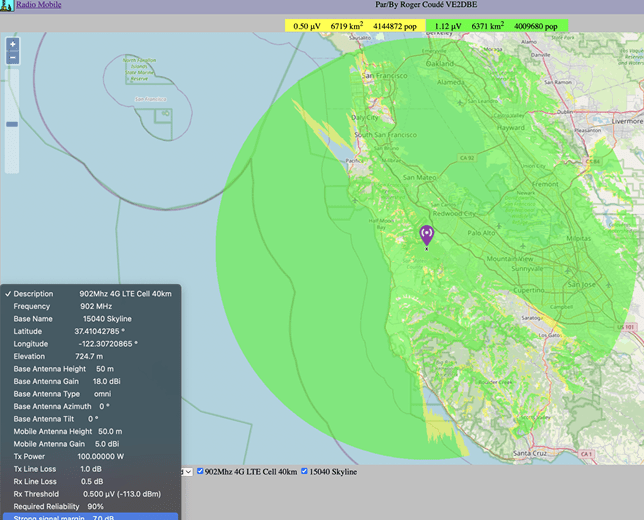This screenshot has height=520, width=644.
Task: Select Tx Power 100 W entry
Action: click(90, 456)
